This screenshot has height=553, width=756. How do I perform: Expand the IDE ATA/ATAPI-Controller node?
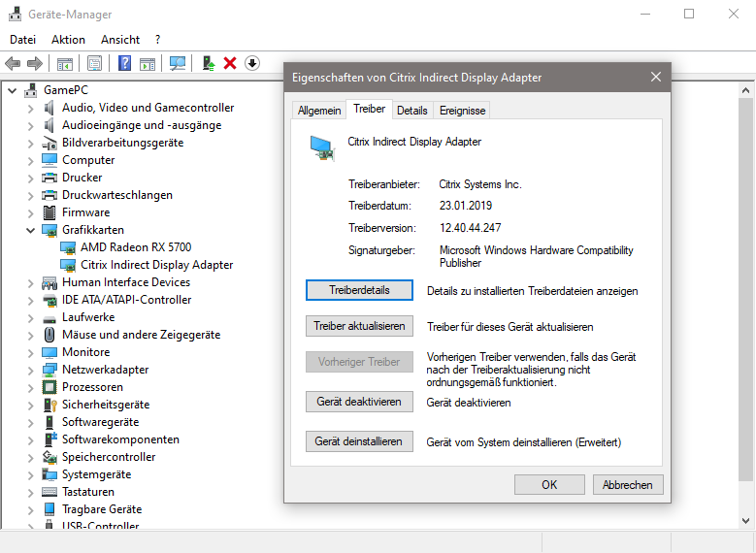point(30,301)
